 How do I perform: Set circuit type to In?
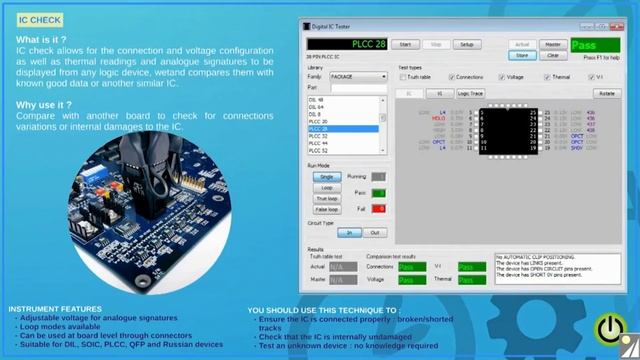click(x=349, y=233)
